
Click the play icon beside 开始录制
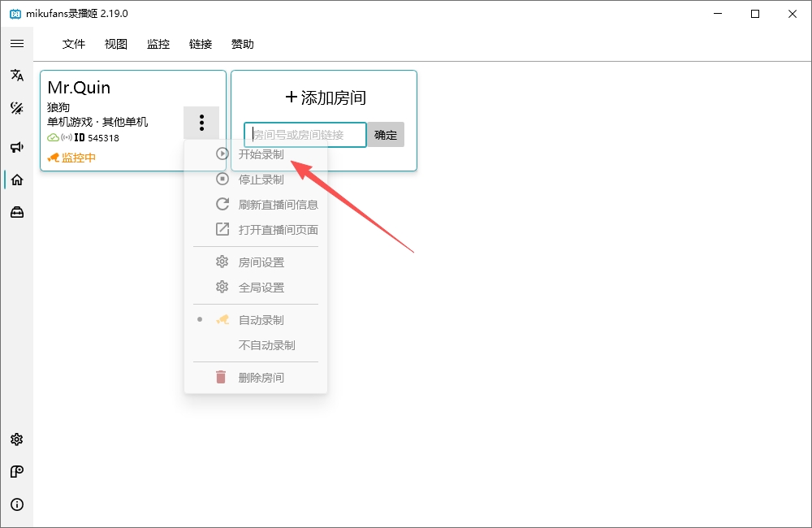click(222, 154)
